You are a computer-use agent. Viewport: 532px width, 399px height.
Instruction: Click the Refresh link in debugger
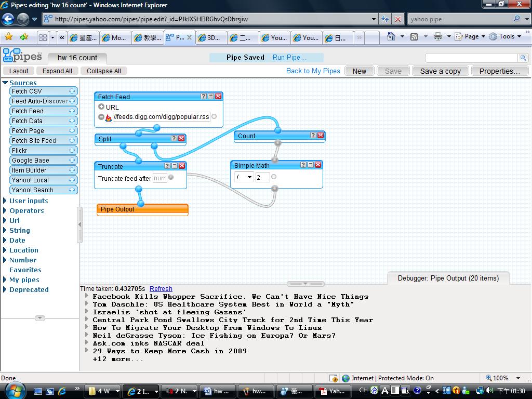[161, 289]
